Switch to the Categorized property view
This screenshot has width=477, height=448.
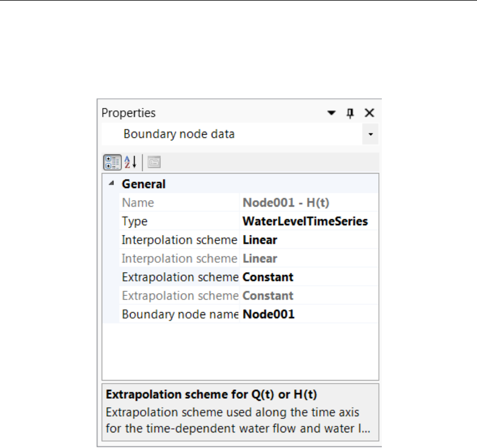[x=113, y=163]
